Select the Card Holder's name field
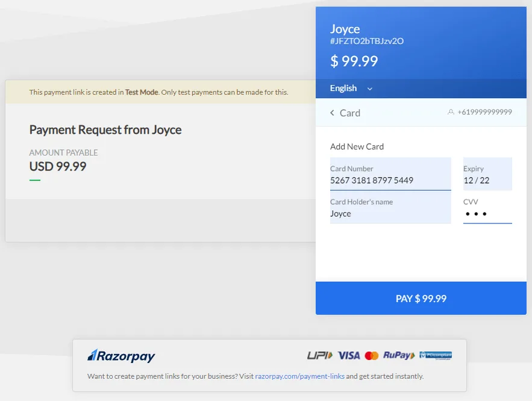The image size is (532, 401). coord(390,207)
